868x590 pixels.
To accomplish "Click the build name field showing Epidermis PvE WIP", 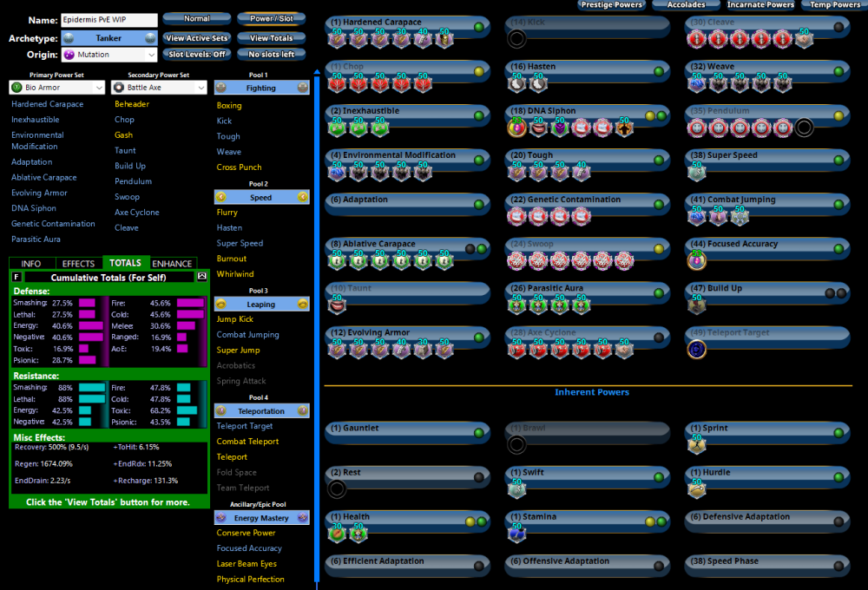I will pyautogui.click(x=108, y=18).
